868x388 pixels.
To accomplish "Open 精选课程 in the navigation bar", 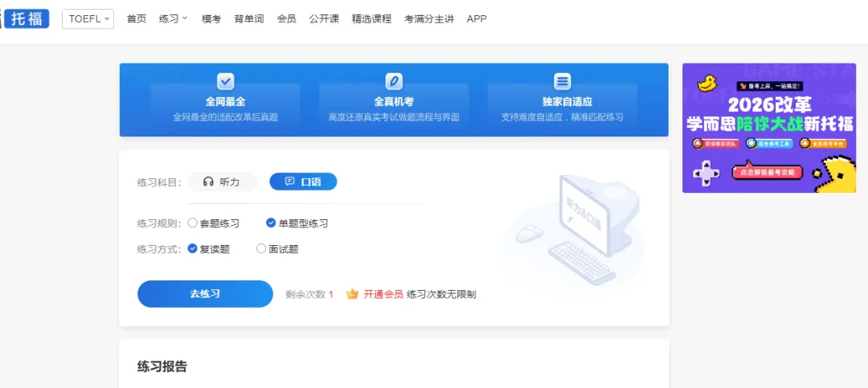I will coord(371,18).
